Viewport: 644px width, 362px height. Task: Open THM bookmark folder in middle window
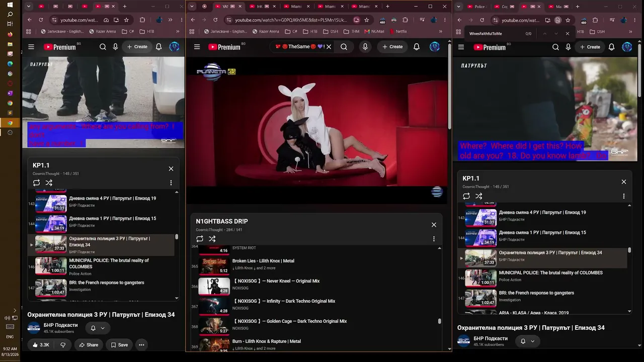352,31
